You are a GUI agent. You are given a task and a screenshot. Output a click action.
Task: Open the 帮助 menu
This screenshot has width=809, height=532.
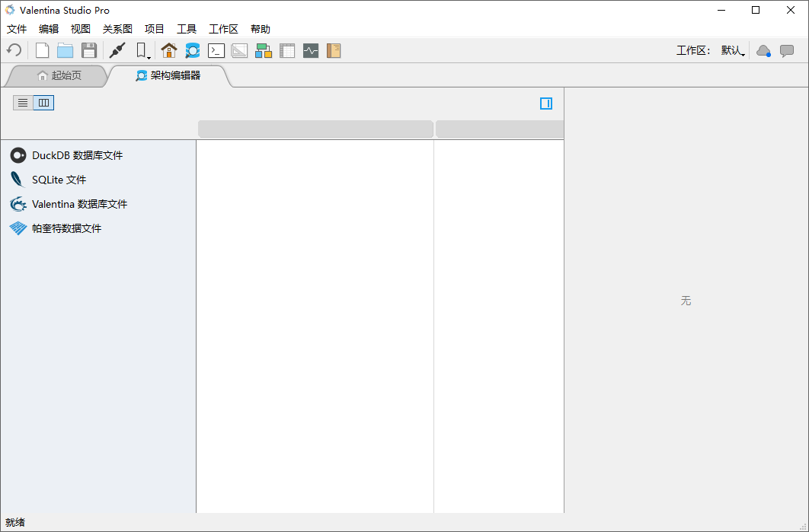(x=260, y=29)
